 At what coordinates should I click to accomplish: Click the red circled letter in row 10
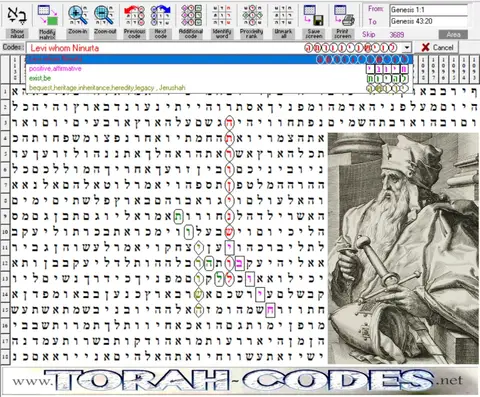(x=229, y=232)
